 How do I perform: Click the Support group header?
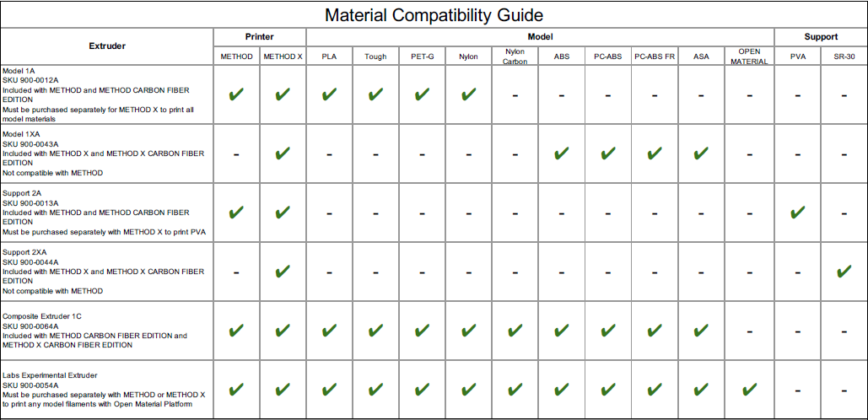click(821, 37)
